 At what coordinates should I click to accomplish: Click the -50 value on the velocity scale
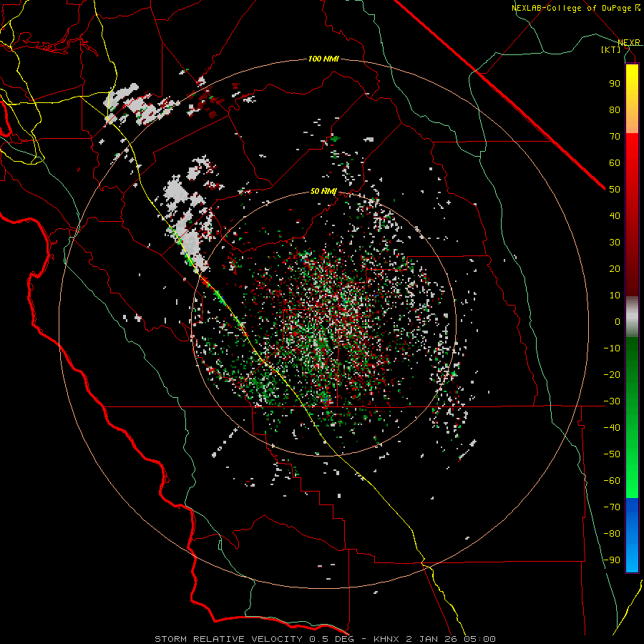612,454
